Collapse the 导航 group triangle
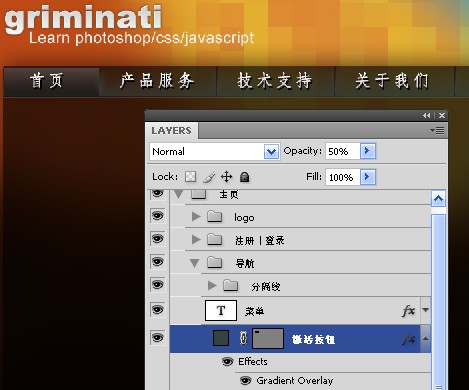This screenshot has height=390, width=469. pos(195,263)
